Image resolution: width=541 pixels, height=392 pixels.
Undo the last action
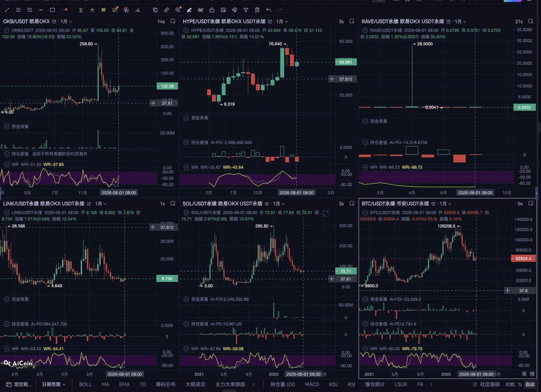269,9
